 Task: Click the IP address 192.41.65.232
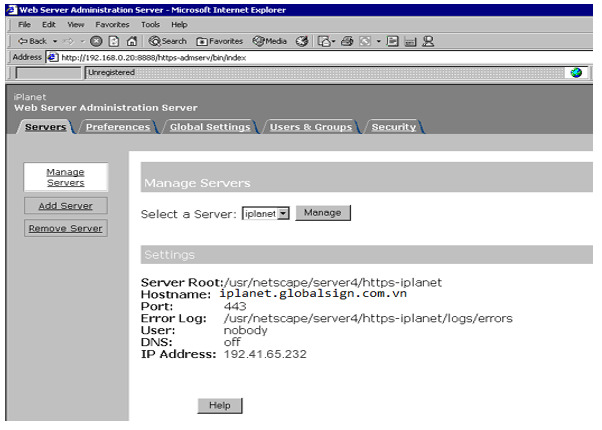[265, 354]
